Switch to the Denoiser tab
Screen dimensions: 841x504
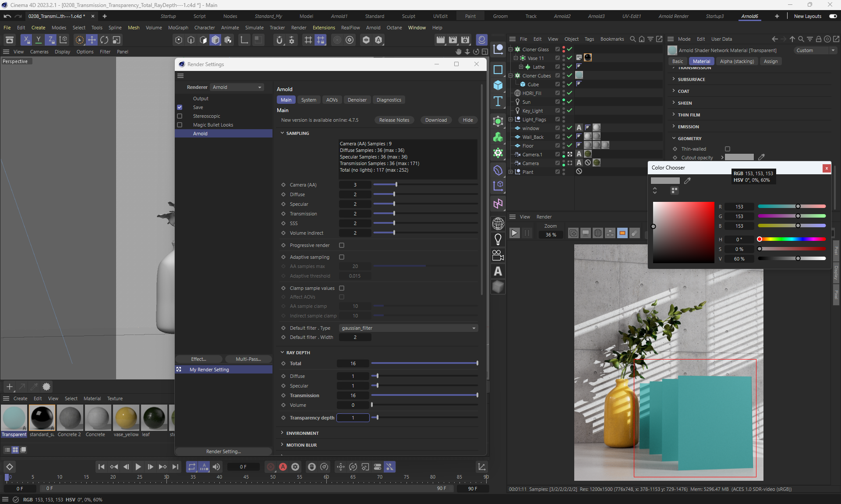click(357, 100)
